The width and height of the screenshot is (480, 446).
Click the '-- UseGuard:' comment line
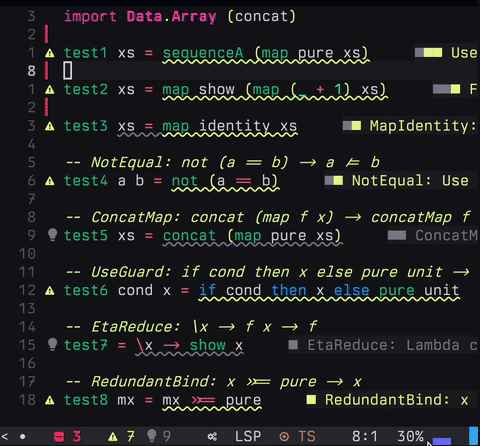268,272
